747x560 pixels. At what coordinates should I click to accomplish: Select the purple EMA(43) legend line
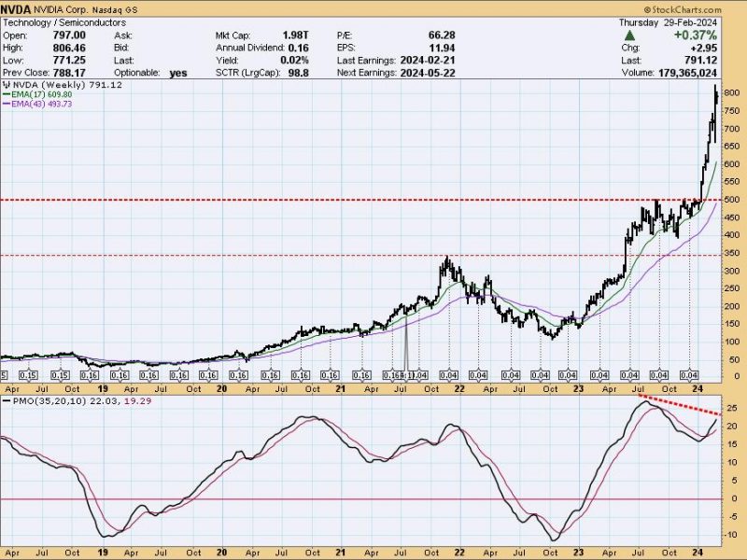(x=7, y=105)
